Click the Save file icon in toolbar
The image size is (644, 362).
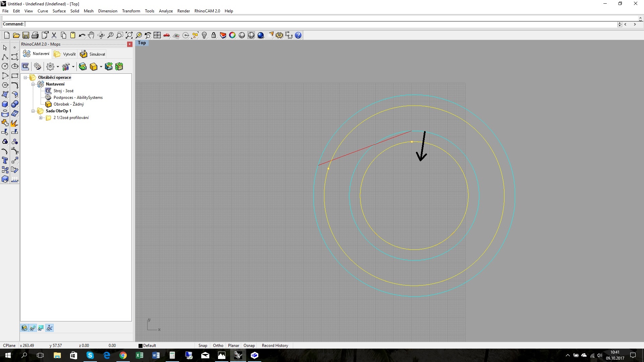coord(26,35)
